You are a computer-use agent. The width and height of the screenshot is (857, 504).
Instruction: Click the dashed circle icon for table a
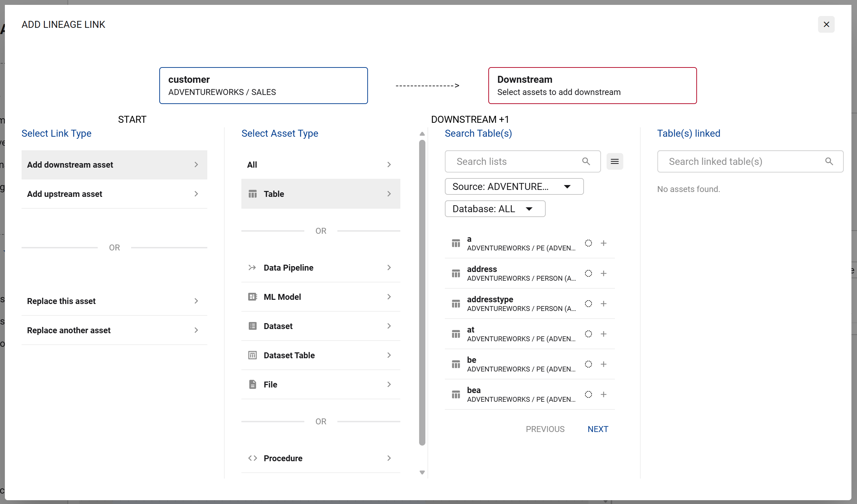click(588, 243)
